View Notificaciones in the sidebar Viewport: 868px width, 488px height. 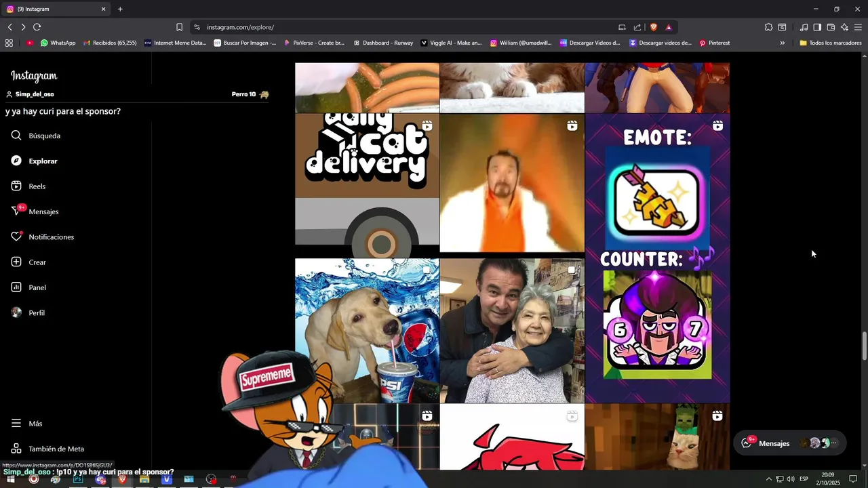(42, 237)
